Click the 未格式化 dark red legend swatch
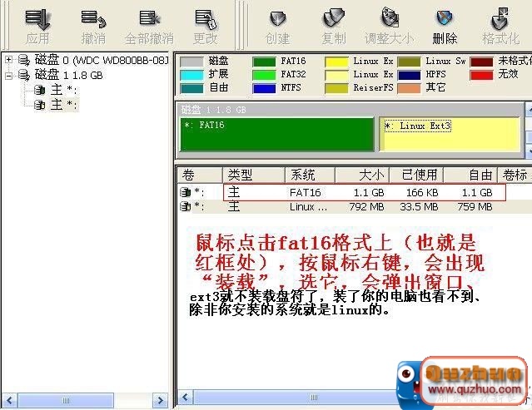 (x=481, y=62)
